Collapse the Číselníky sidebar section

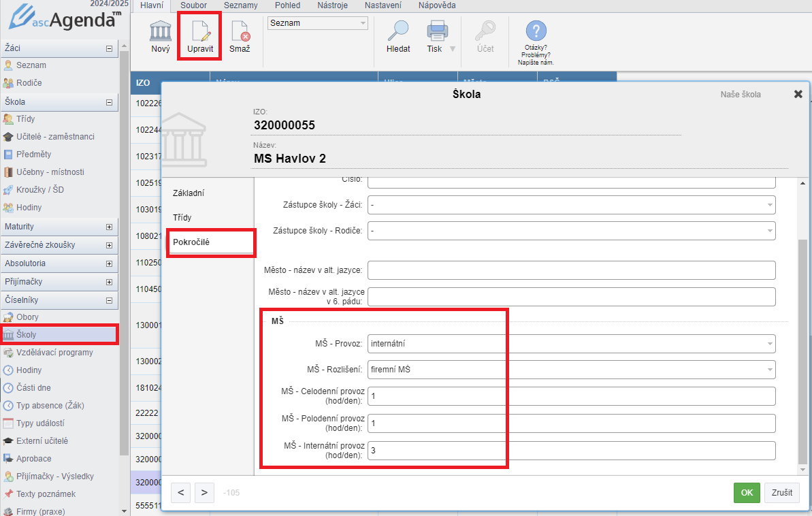click(x=110, y=300)
